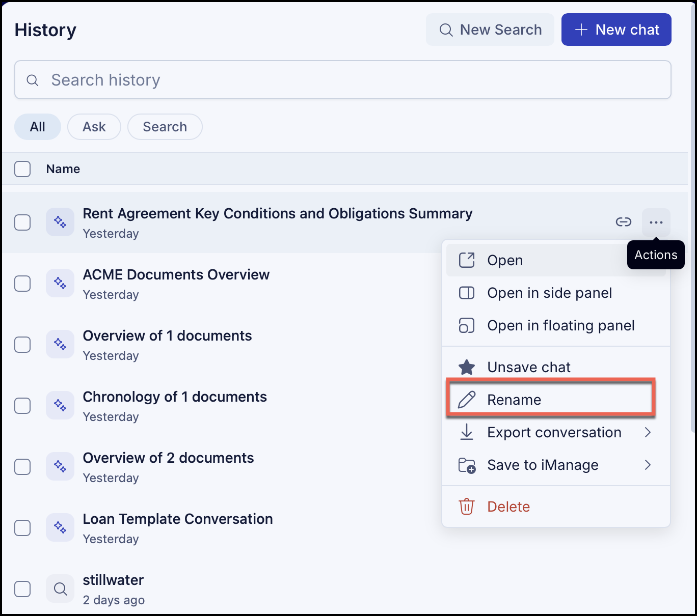Show All history items
Viewport: 697px width, 616px height.
[x=38, y=127]
